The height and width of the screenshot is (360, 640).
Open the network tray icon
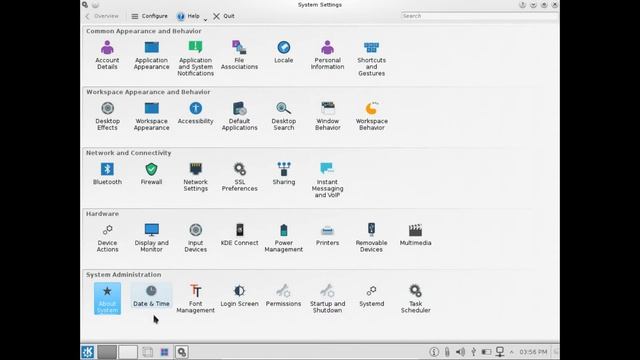500,352
